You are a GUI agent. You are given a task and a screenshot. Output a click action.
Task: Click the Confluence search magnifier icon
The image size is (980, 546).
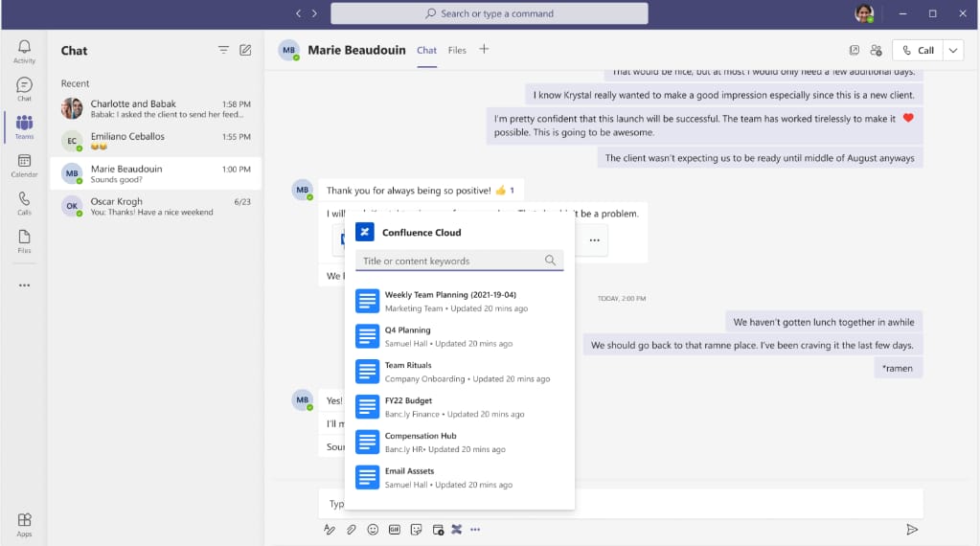(550, 260)
